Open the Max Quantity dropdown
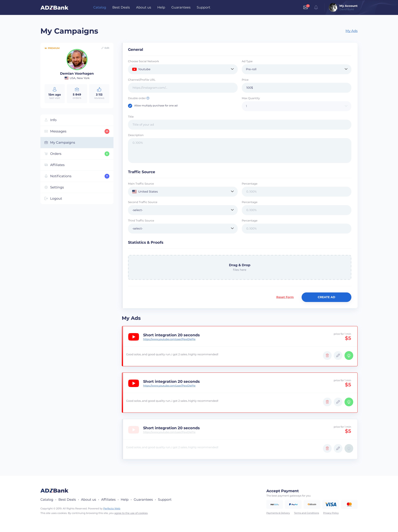 pos(296,106)
